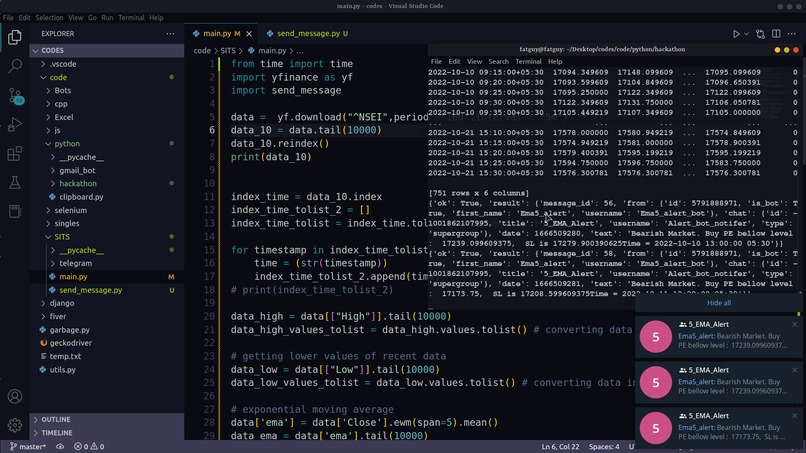
Task: Collapse the SITS folder
Action: pos(107,237)
